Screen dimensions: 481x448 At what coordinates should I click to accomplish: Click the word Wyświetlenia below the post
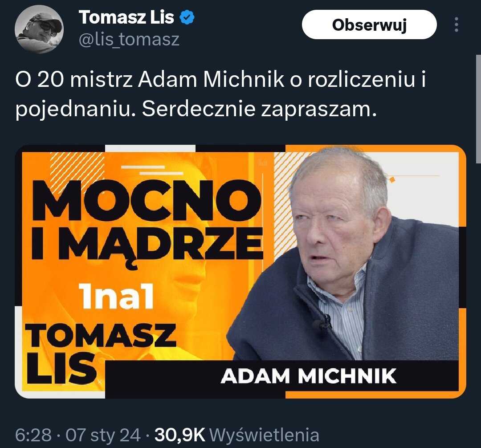click(x=264, y=435)
